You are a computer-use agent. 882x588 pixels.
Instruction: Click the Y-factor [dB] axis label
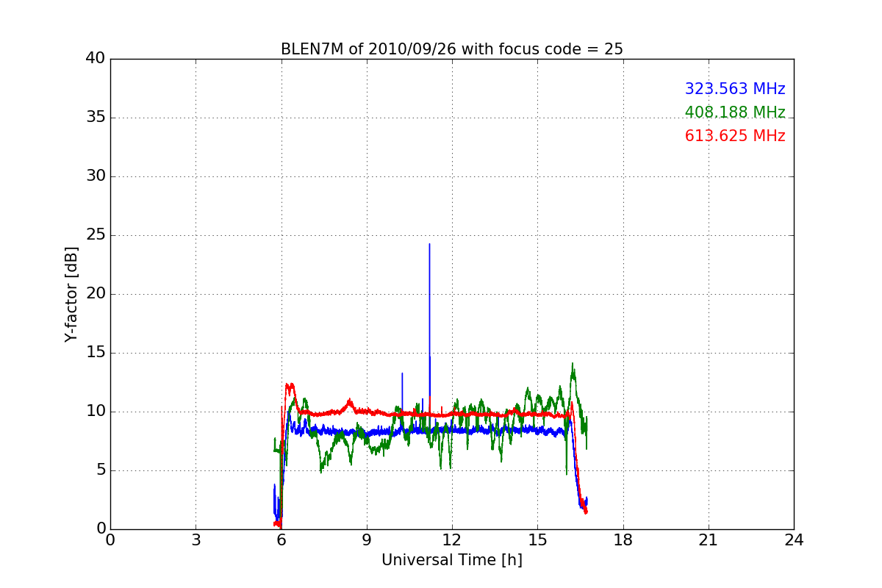(x=71, y=294)
